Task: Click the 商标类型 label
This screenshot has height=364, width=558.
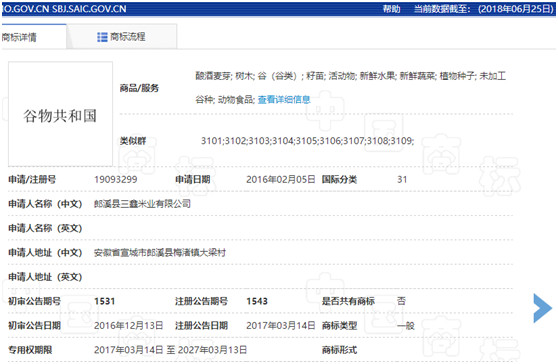Action: point(339,326)
